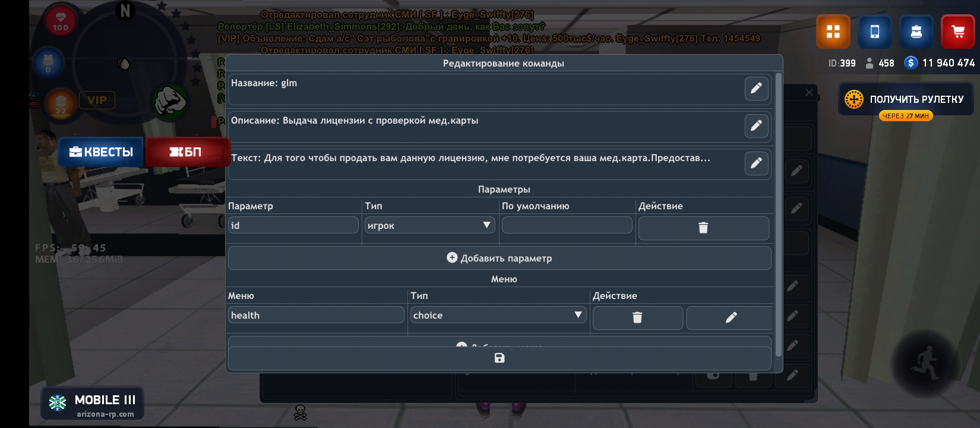Click the 'ЧЕРЕЗ 27 МИН' timer badge
The height and width of the screenshot is (428, 980).
[x=906, y=116]
